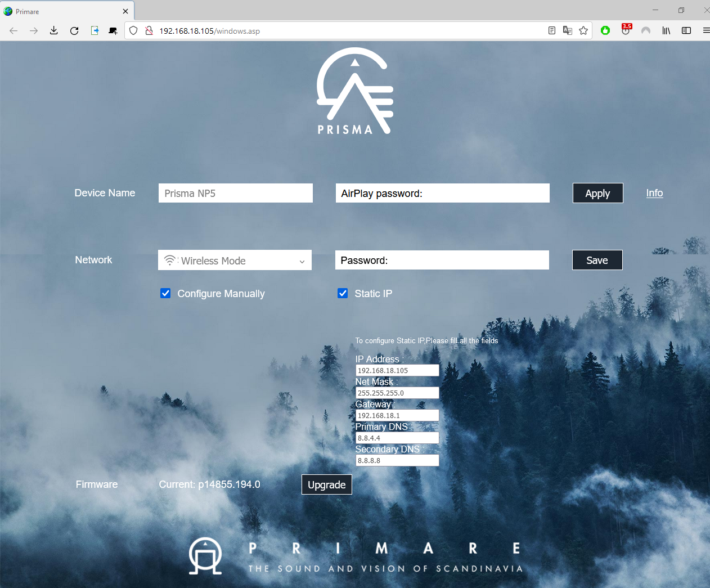Click the address bar URL
This screenshot has height=588, width=710.
point(209,31)
